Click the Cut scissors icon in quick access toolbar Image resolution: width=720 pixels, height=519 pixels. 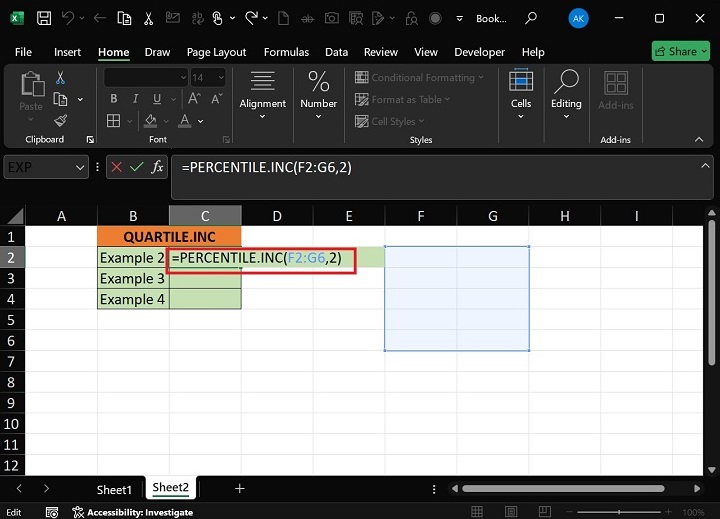pyautogui.click(x=148, y=18)
